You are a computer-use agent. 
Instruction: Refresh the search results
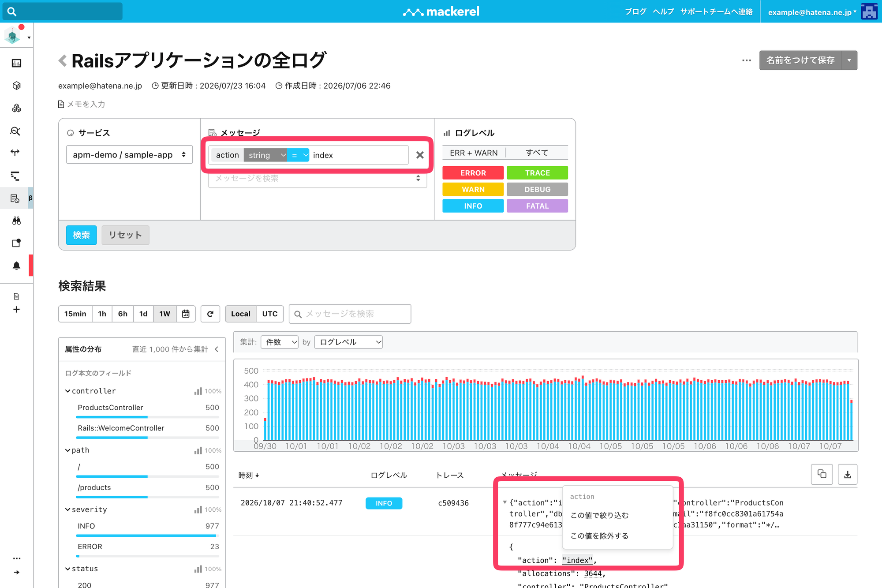tap(210, 314)
